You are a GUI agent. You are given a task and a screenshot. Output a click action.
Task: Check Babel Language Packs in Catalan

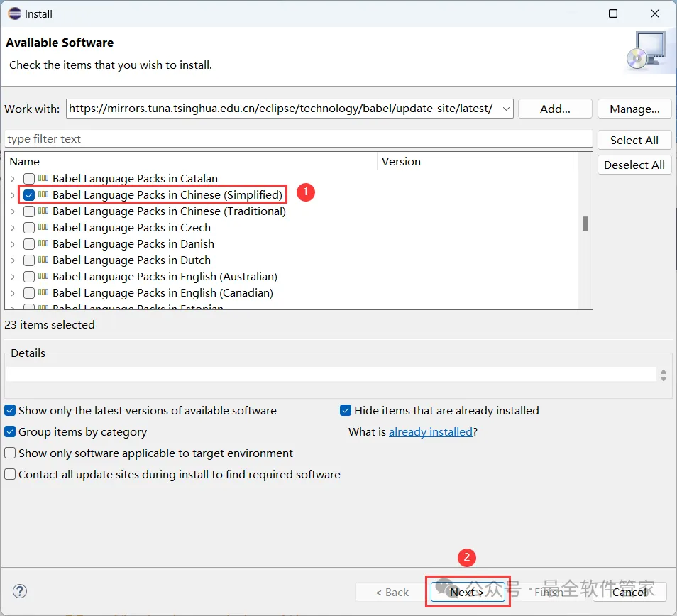point(29,178)
